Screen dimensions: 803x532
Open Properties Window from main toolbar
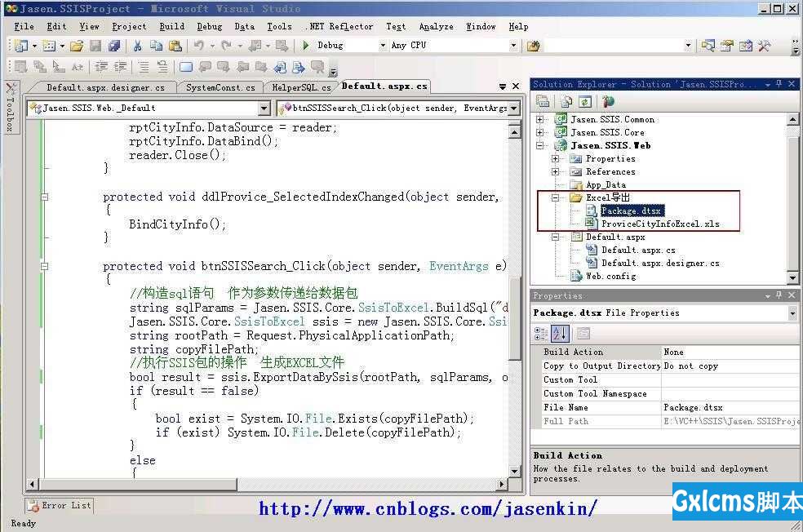(x=726, y=46)
